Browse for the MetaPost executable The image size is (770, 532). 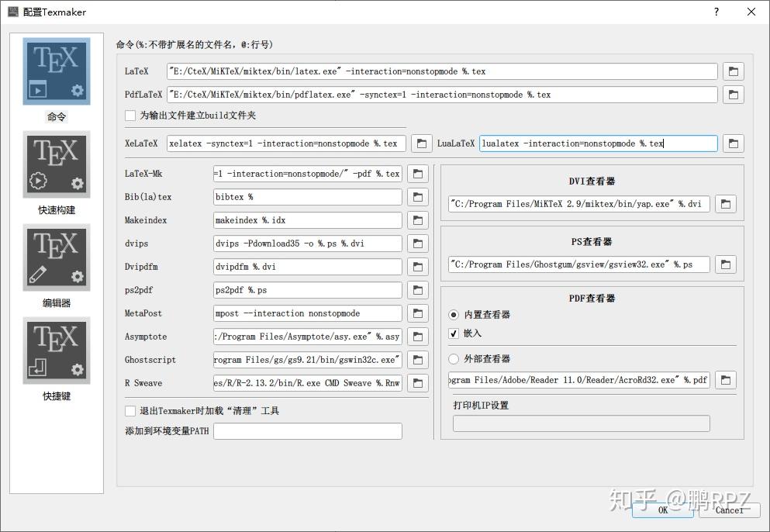(x=418, y=313)
